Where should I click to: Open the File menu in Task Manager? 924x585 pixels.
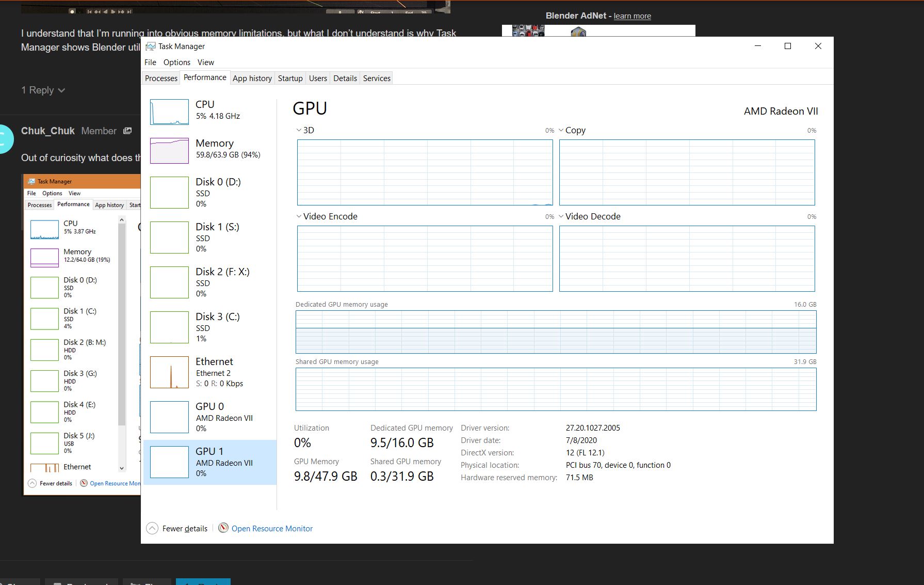pos(150,62)
